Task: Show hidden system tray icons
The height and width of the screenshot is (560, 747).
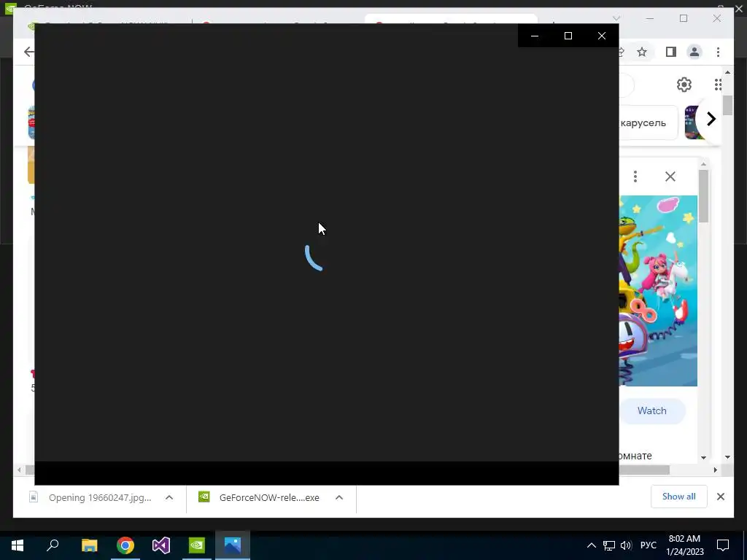Action: [x=591, y=545]
